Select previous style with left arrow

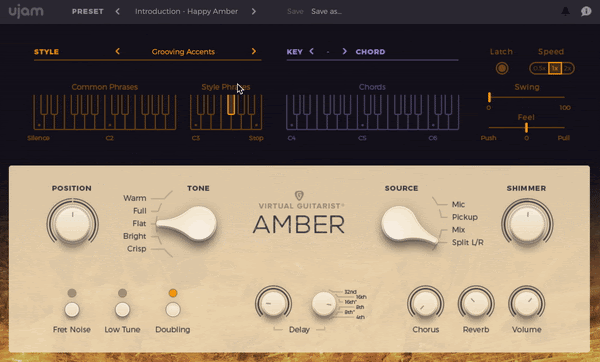click(x=117, y=51)
